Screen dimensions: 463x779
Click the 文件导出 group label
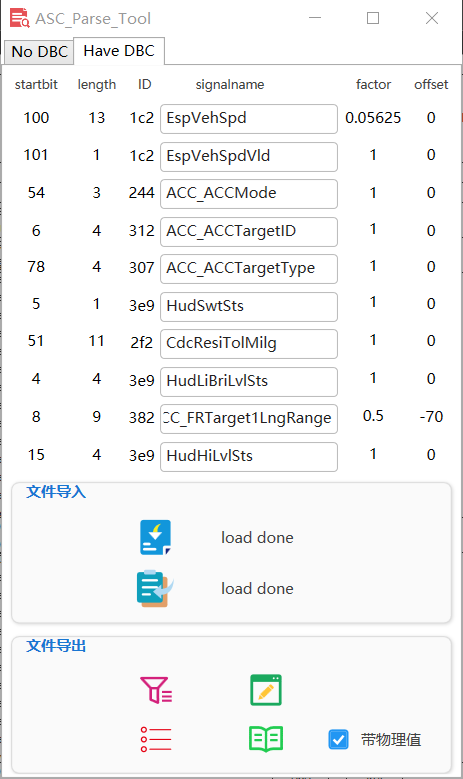click(x=56, y=646)
